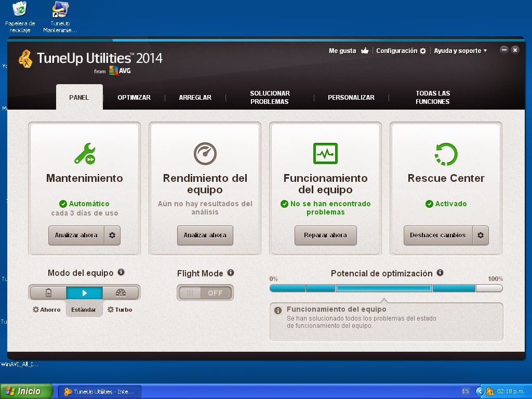This screenshot has height=399, width=532.
Task: Click the Funcionamiento del equipo monitor icon
Action: 325,153
